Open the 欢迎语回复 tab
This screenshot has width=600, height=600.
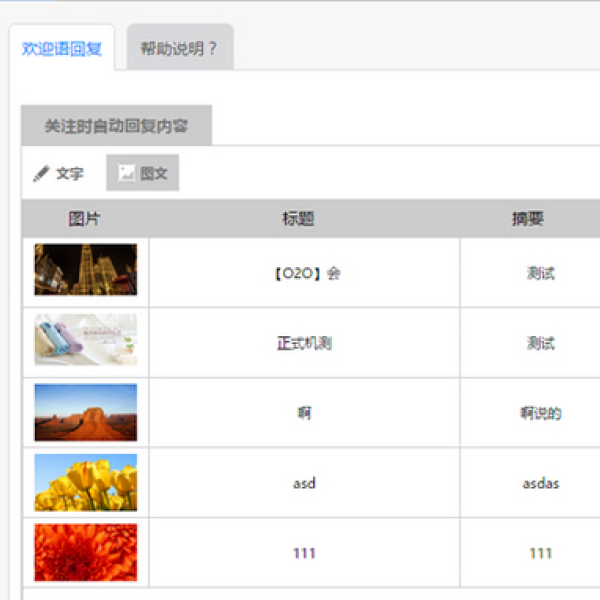62,48
